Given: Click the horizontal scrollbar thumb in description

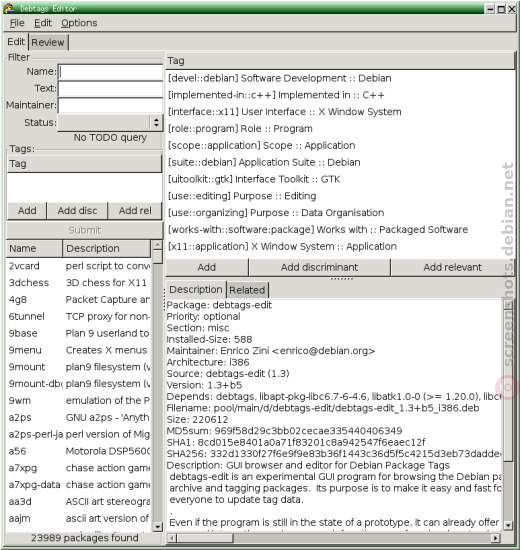Looking at the screenshot, I should (205, 538).
